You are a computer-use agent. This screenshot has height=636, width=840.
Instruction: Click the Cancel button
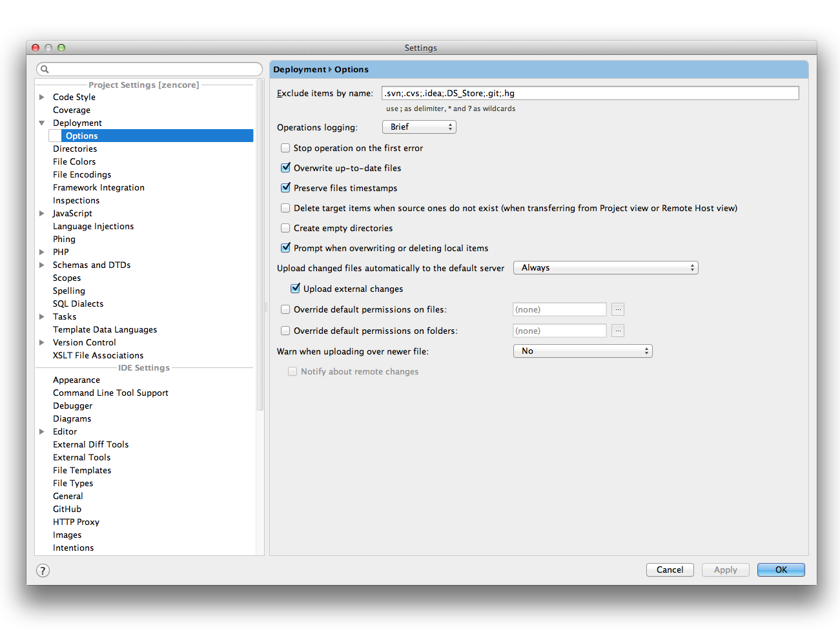click(x=670, y=569)
